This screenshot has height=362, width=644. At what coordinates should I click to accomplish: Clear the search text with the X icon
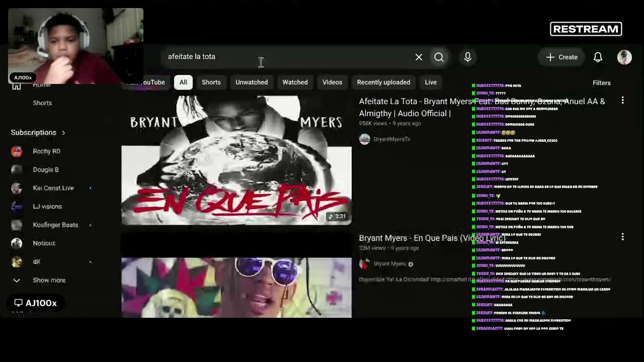click(x=419, y=57)
